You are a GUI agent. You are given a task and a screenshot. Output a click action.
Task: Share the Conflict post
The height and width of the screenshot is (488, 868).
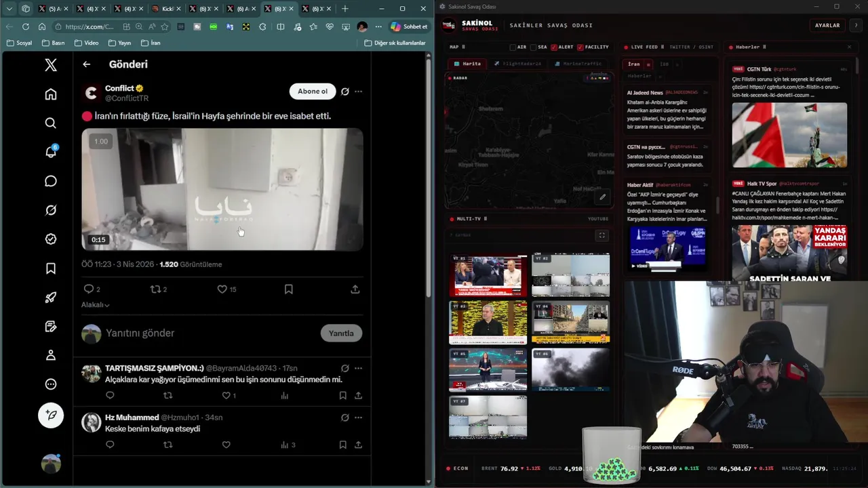coord(355,289)
